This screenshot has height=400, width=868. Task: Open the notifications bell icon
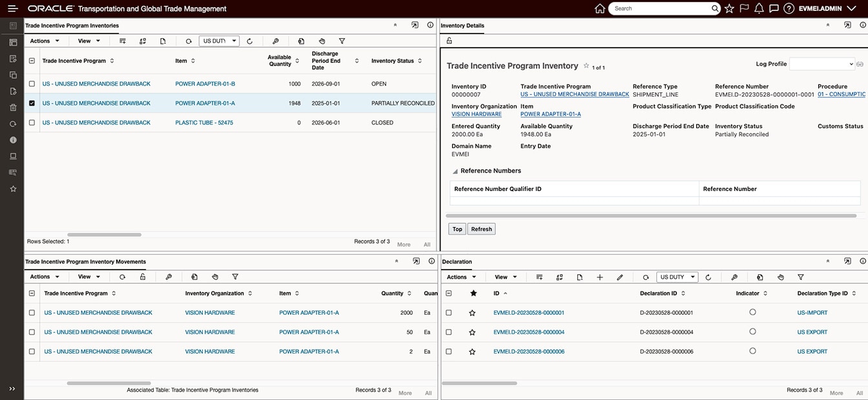pyautogui.click(x=759, y=8)
